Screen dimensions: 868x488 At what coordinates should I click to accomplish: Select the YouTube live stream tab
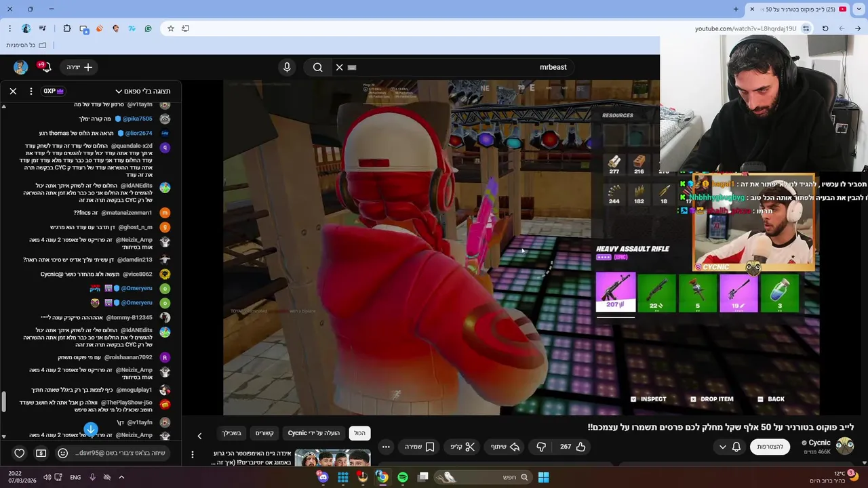(798, 9)
